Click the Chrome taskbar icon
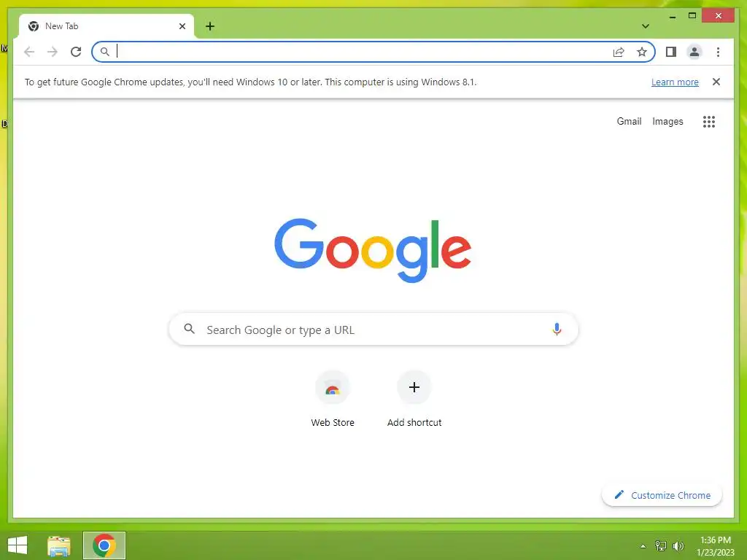This screenshot has height=560, width=747. pos(104,545)
